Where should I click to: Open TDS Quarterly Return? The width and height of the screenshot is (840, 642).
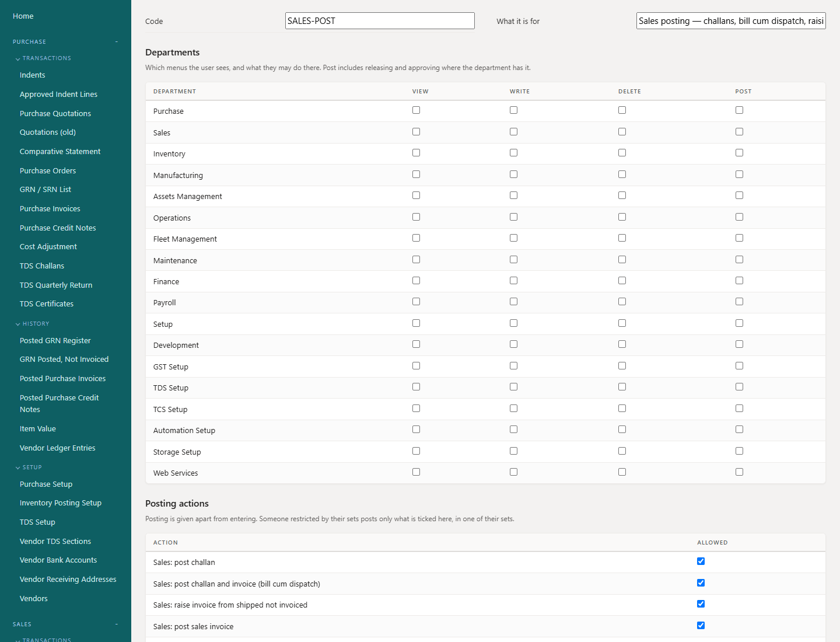56,285
